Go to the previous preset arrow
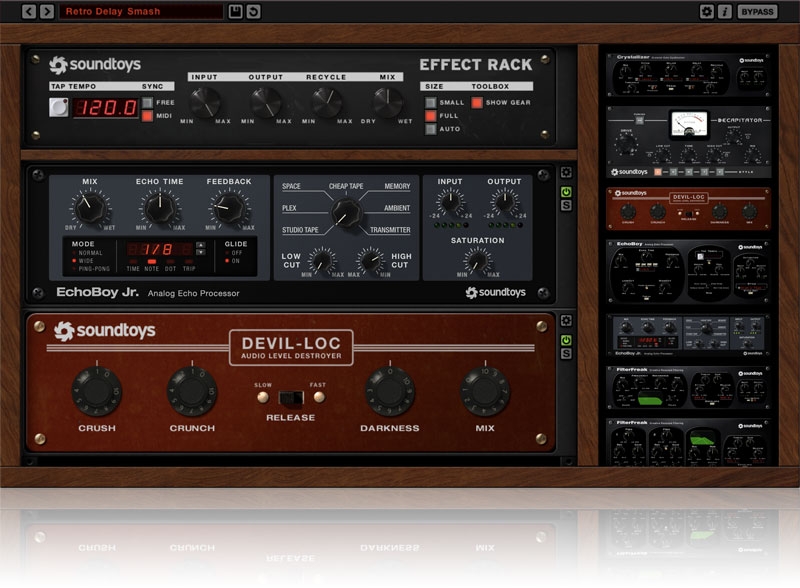Image resolution: width=800 pixels, height=588 pixels. pos(29,11)
